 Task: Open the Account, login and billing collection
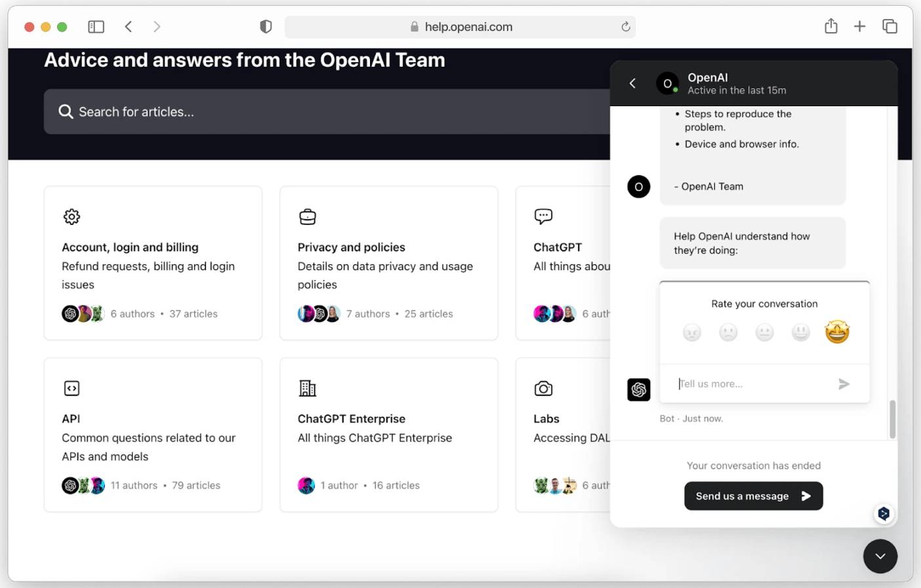(x=130, y=247)
